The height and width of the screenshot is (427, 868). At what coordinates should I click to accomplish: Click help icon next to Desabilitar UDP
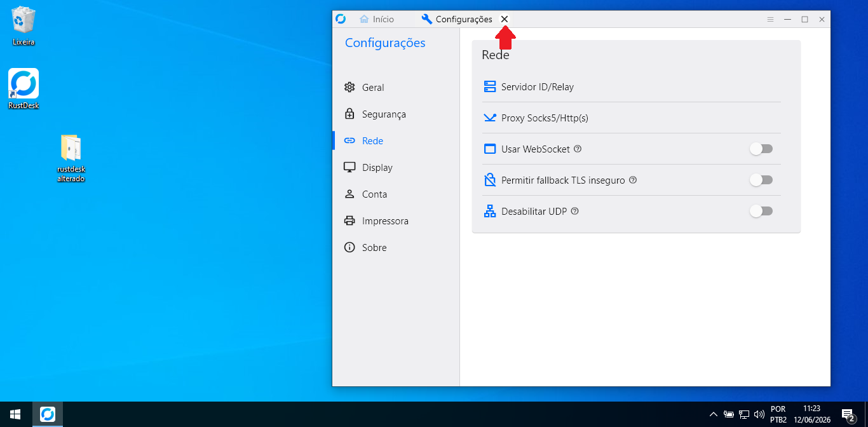pyautogui.click(x=575, y=212)
